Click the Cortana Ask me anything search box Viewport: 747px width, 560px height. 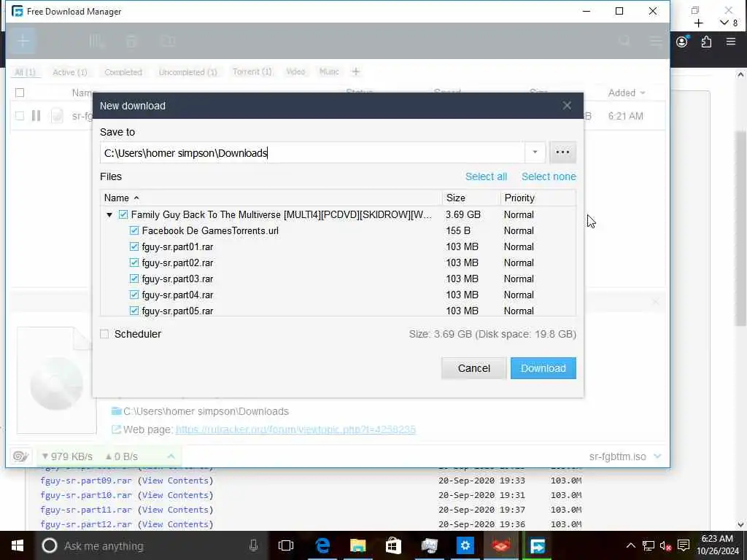[x=150, y=545]
